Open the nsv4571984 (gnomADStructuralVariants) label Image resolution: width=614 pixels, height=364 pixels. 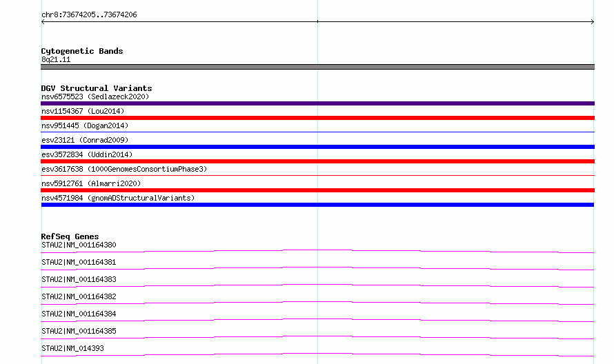(x=118, y=198)
